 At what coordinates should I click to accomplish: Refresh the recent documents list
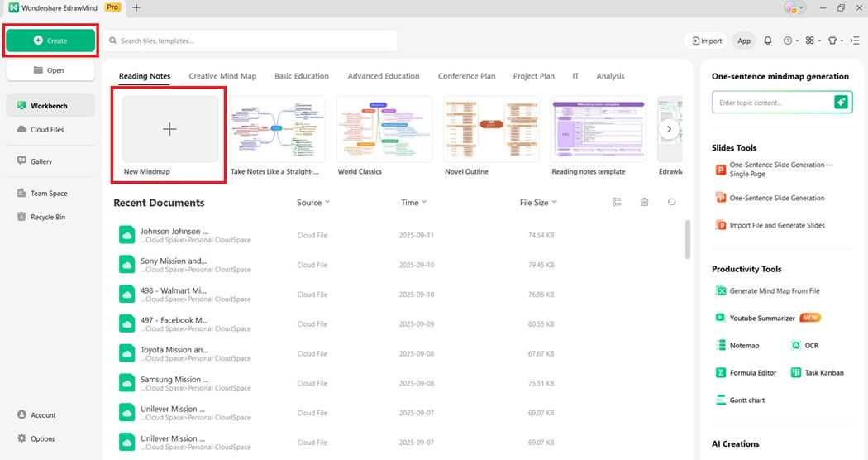[x=671, y=203]
